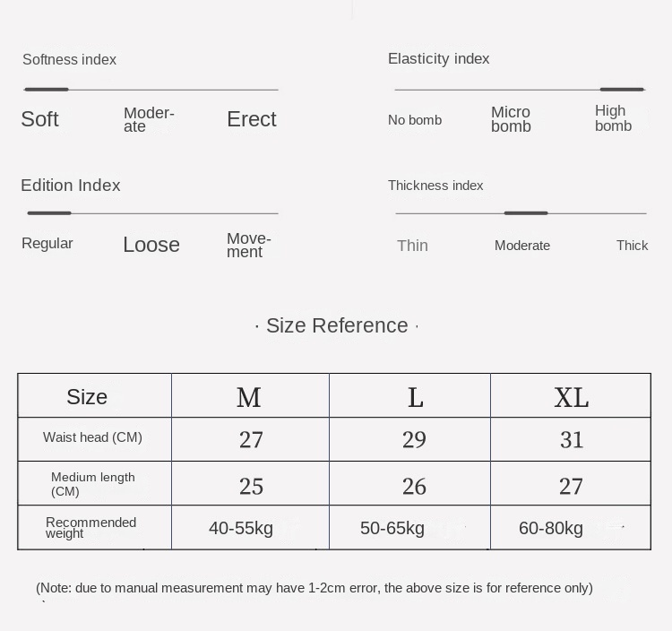The image size is (672, 631).
Task: Click the Thin thickness label
Action: [412, 246]
